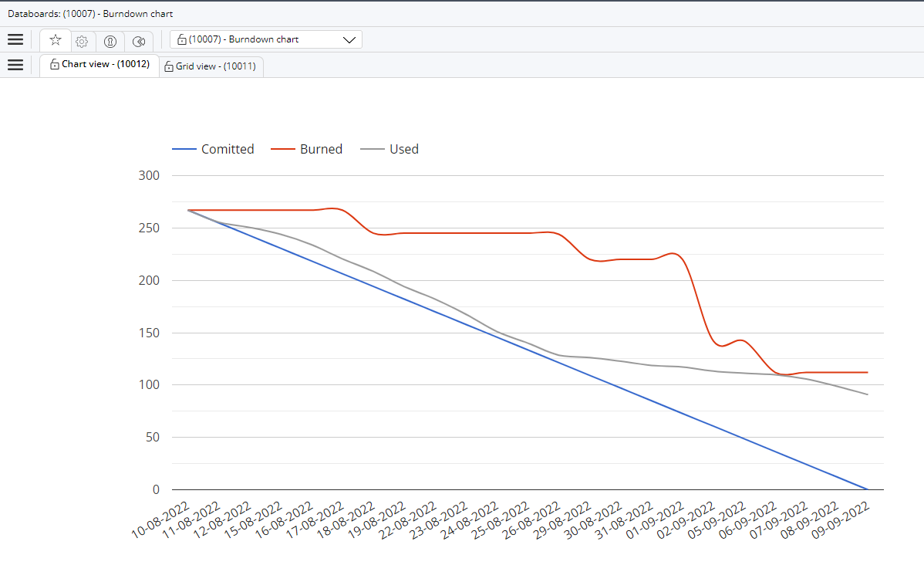Viewport: 924px width, 565px height.
Task: Click the 50 y-axis label
Action: click(x=153, y=437)
